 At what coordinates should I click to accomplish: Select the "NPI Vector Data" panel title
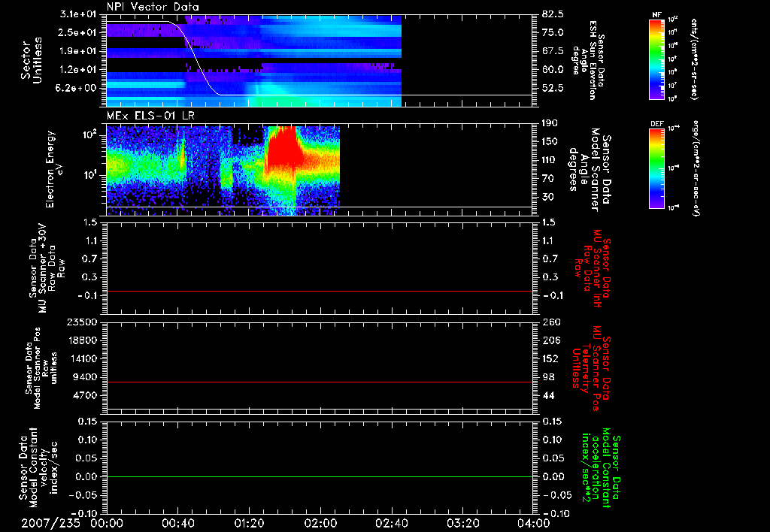pos(153,7)
